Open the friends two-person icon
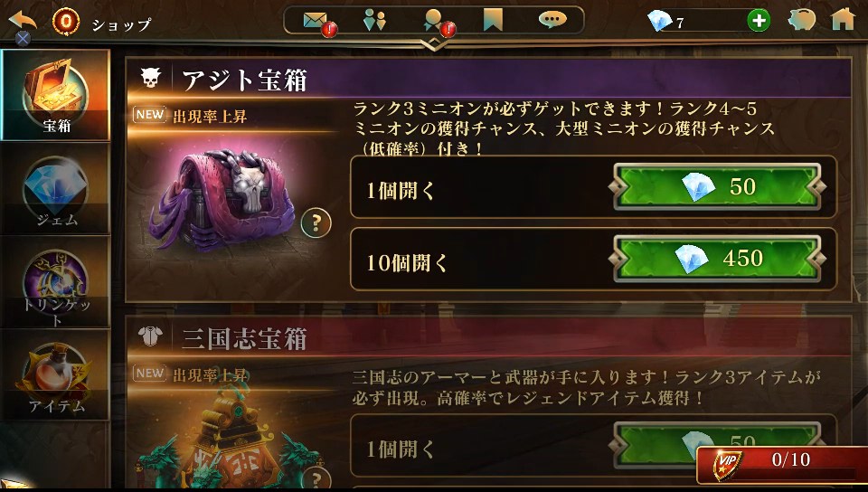This screenshot has width=868, height=492. click(x=374, y=21)
